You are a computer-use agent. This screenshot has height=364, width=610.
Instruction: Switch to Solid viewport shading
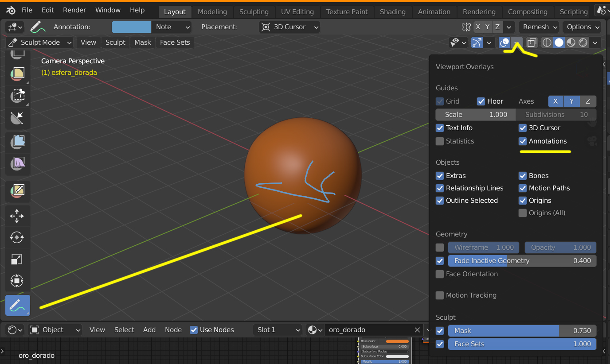pos(559,43)
